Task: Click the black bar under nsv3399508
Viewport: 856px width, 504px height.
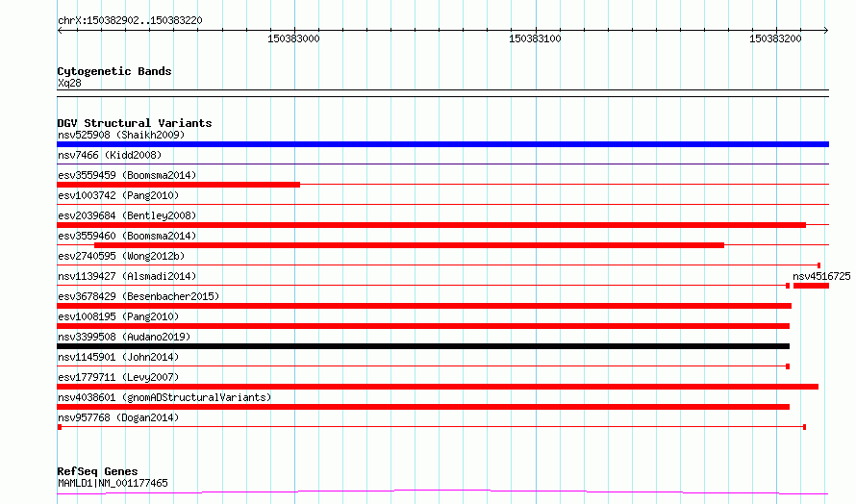Action: (423, 346)
